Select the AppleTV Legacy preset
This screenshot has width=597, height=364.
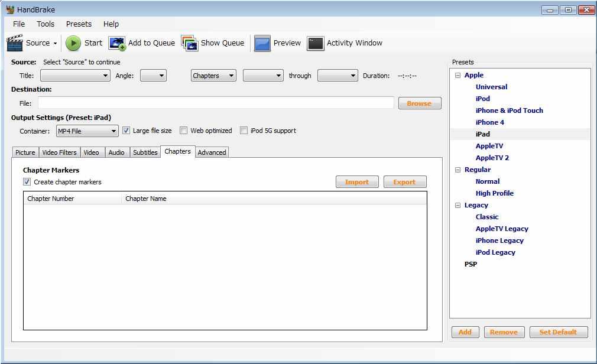pos(502,229)
